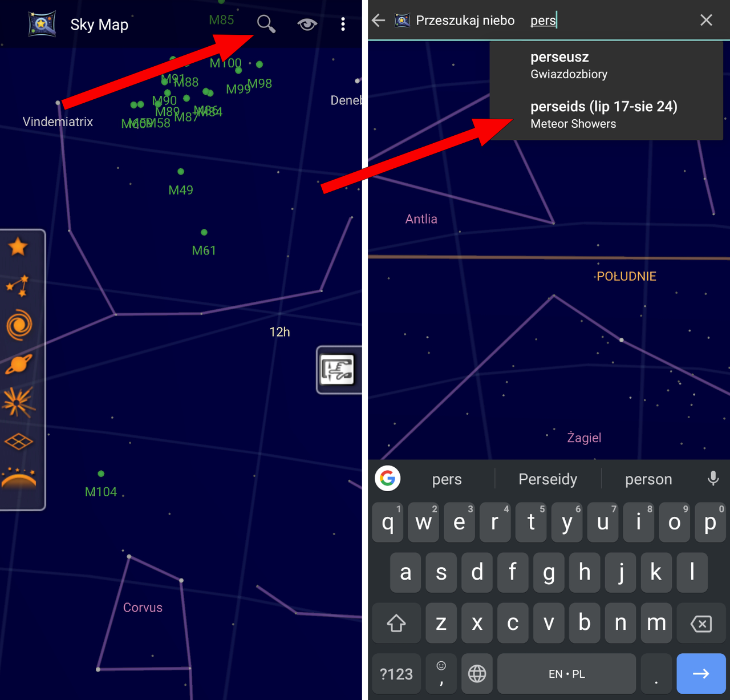Start voice input via microphone icon
Viewport: 730px width, 700px height.
click(x=713, y=478)
